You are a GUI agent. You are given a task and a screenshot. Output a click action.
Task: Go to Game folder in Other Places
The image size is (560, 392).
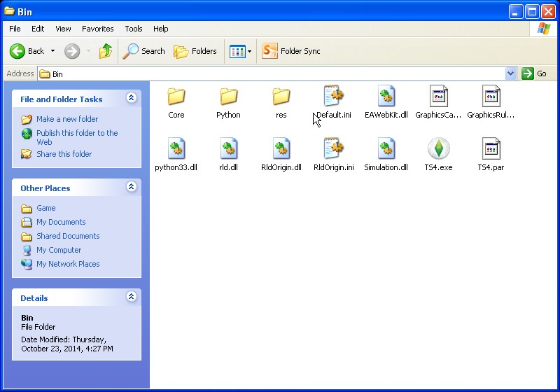click(45, 208)
